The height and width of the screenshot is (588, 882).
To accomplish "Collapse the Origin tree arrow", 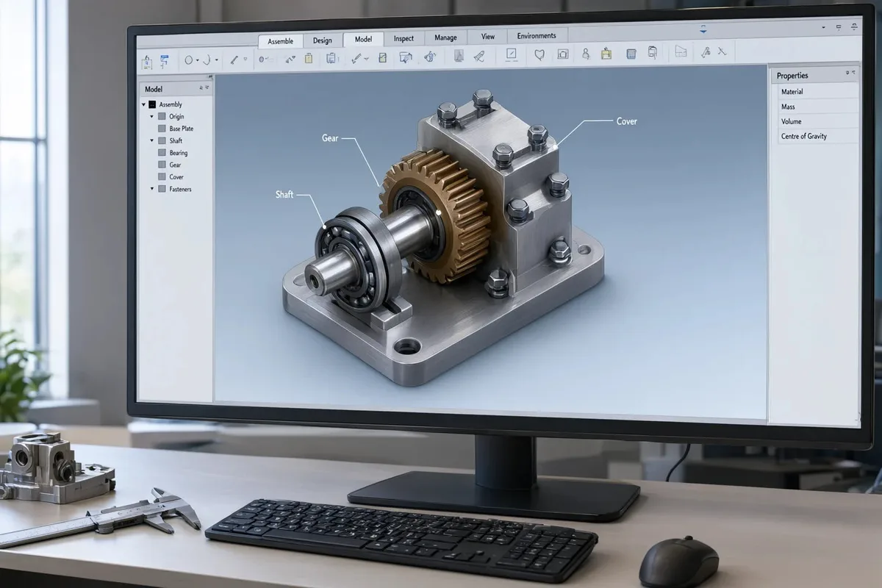I will point(152,116).
